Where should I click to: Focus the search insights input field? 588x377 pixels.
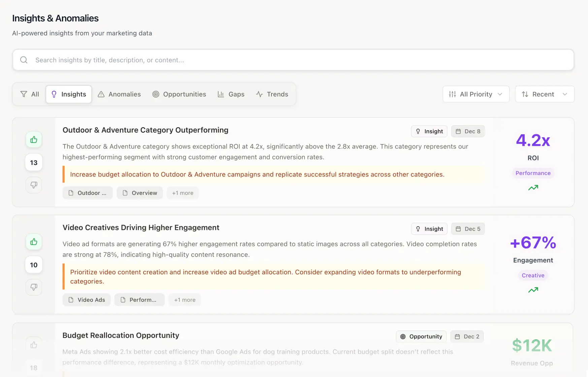pyautogui.click(x=293, y=60)
